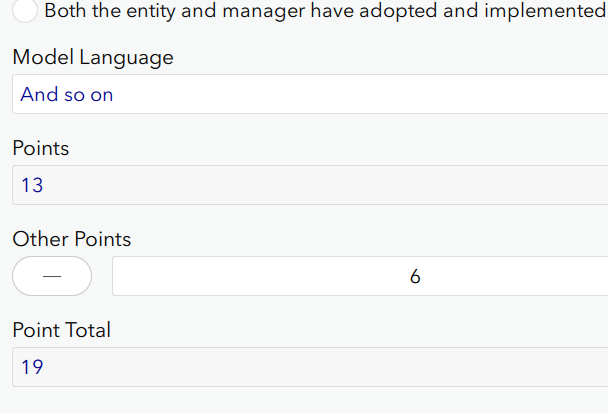
Task: Select the "Both the entity and manager" radio button
Action: click(x=26, y=11)
